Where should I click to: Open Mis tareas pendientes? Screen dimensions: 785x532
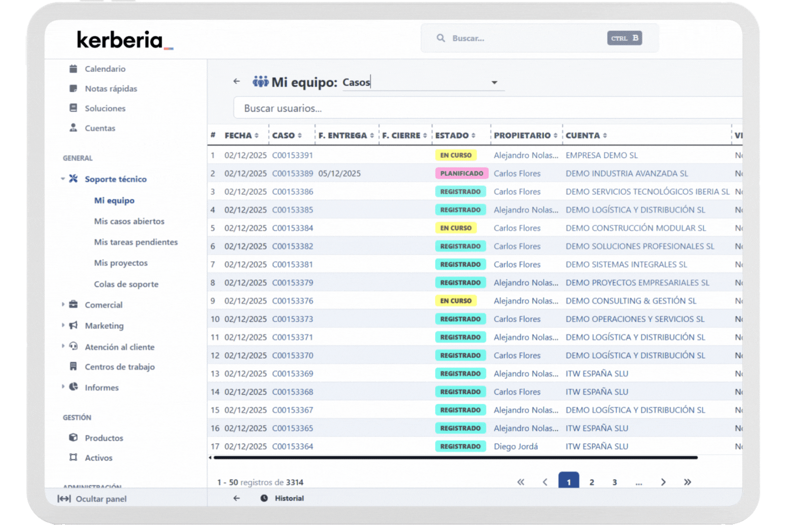pos(136,242)
